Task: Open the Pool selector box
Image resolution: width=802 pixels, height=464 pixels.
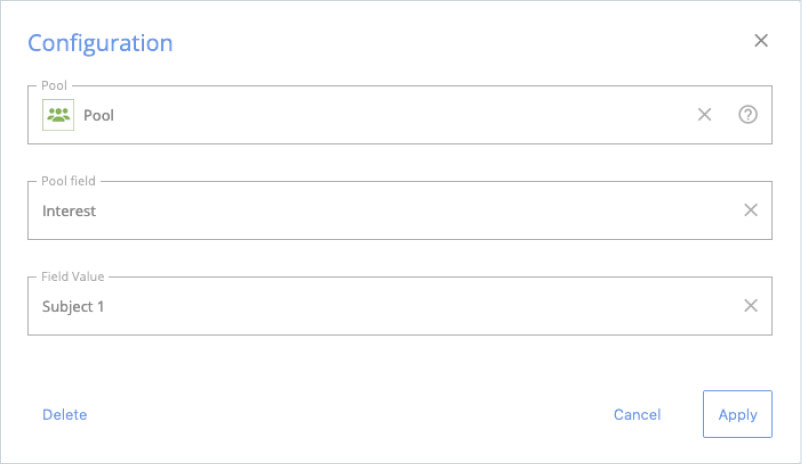Action: (x=399, y=115)
